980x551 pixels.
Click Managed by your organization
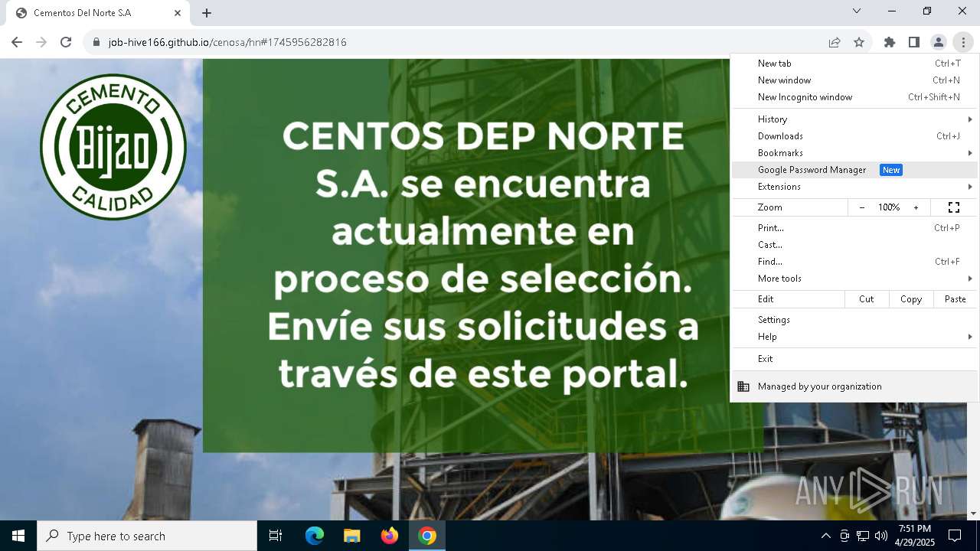(855, 386)
